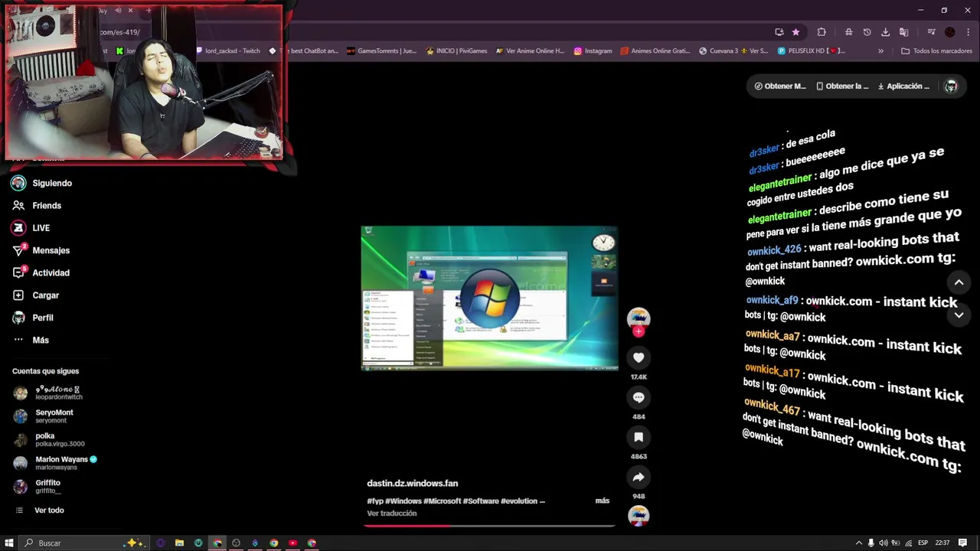
Task: Click the Obtener la ... app button
Action: [x=842, y=86]
